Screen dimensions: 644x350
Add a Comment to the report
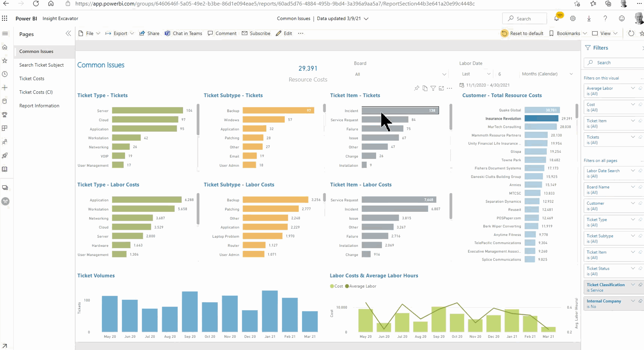[222, 33]
